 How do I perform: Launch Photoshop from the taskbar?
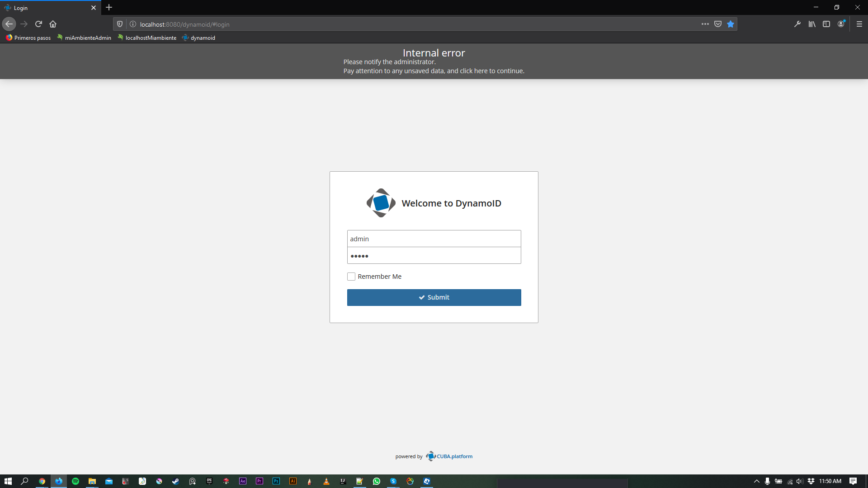point(276,481)
